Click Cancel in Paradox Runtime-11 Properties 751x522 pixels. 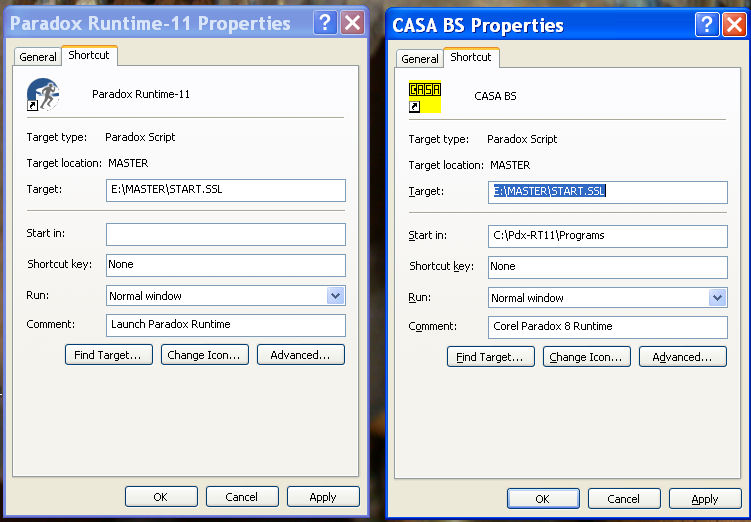pyautogui.click(x=242, y=497)
